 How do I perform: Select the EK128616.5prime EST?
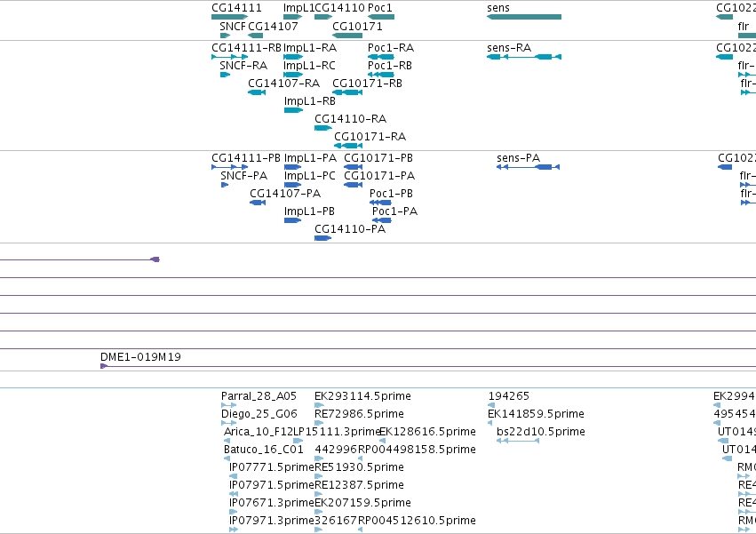pyautogui.click(x=382, y=442)
